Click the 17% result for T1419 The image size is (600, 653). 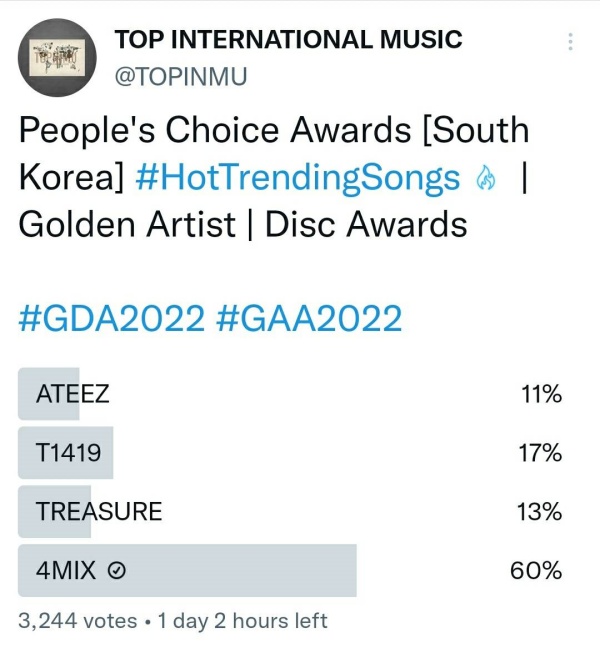[x=541, y=453]
